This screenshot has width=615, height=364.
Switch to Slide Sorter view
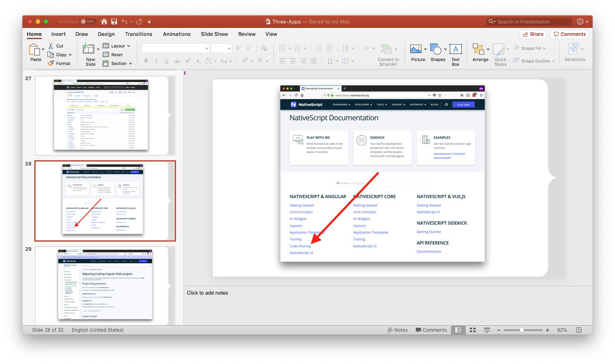(473, 330)
